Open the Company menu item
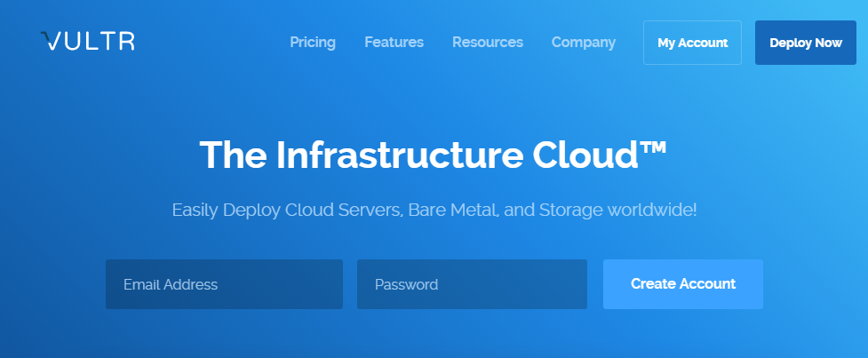Image resolution: width=868 pixels, height=358 pixels. click(584, 43)
